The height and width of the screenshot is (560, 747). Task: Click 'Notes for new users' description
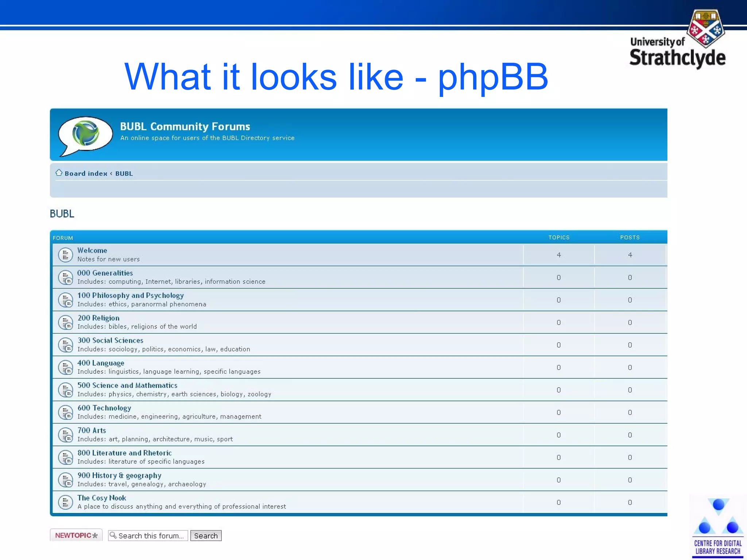108,259
